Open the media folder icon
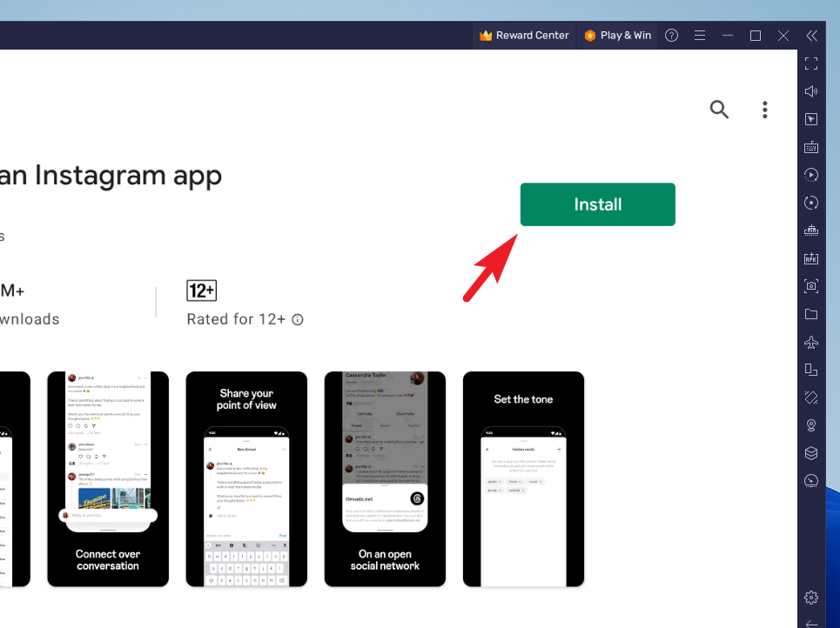The height and width of the screenshot is (628, 840). click(811, 314)
